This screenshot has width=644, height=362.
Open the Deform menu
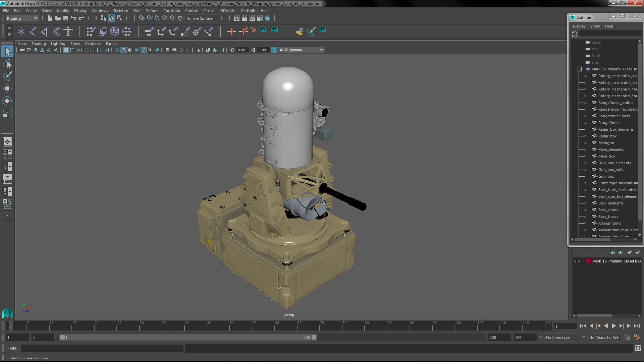pyautogui.click(x=152, y=11)
